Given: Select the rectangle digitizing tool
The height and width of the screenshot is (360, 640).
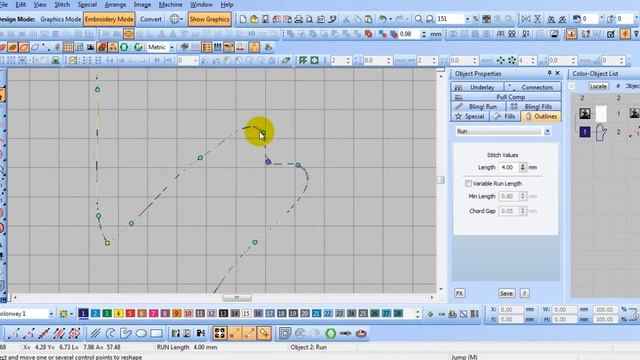Looking at the screenshot, I should [156, 333].
